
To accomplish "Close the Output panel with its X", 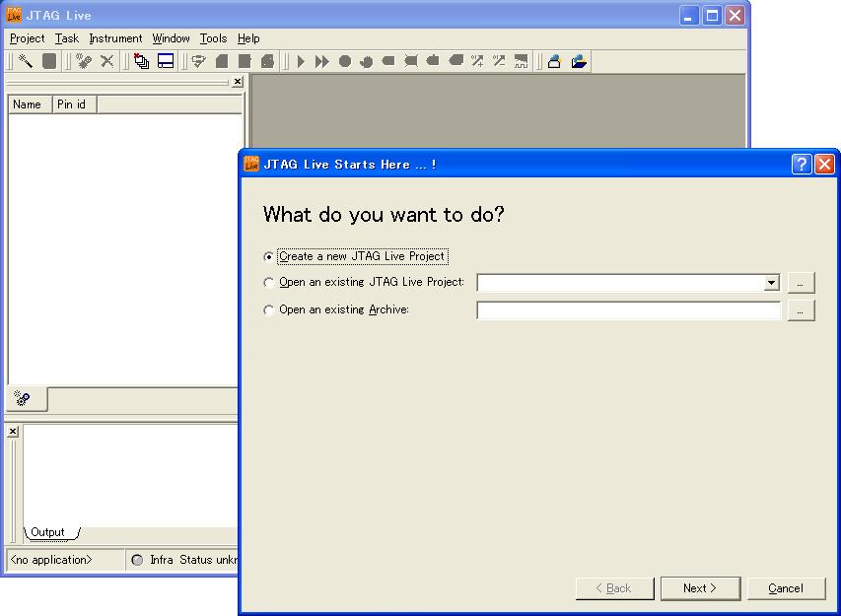I will pos(13,432).
